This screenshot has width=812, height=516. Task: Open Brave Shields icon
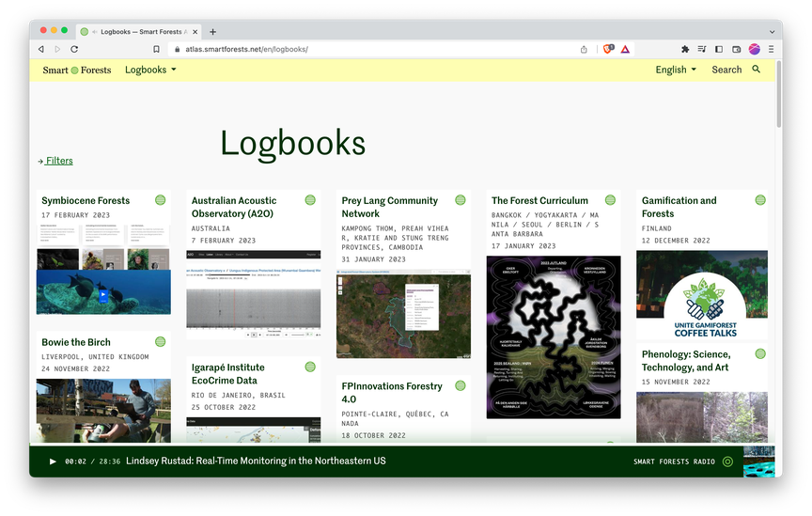click(x=608, y=49)
